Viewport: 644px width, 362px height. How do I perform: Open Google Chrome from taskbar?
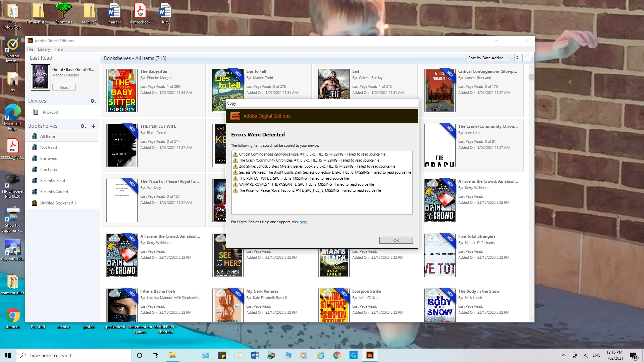click(337, 355)
